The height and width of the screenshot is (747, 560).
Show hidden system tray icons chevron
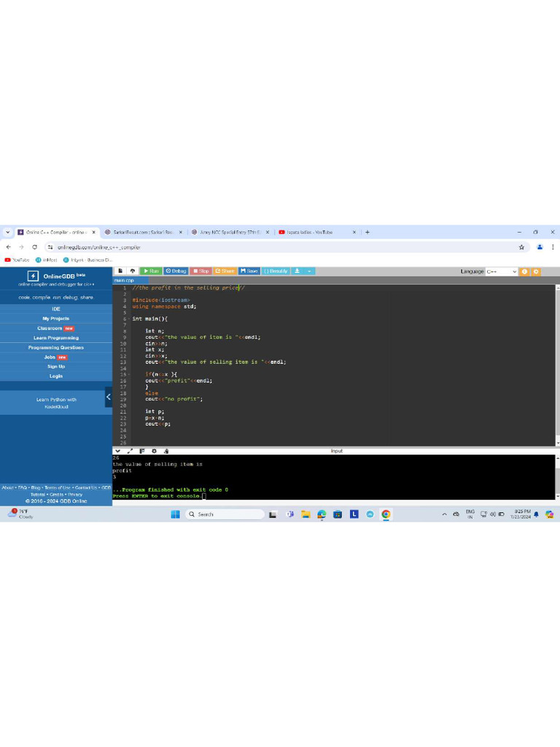[x=444, y=514]
